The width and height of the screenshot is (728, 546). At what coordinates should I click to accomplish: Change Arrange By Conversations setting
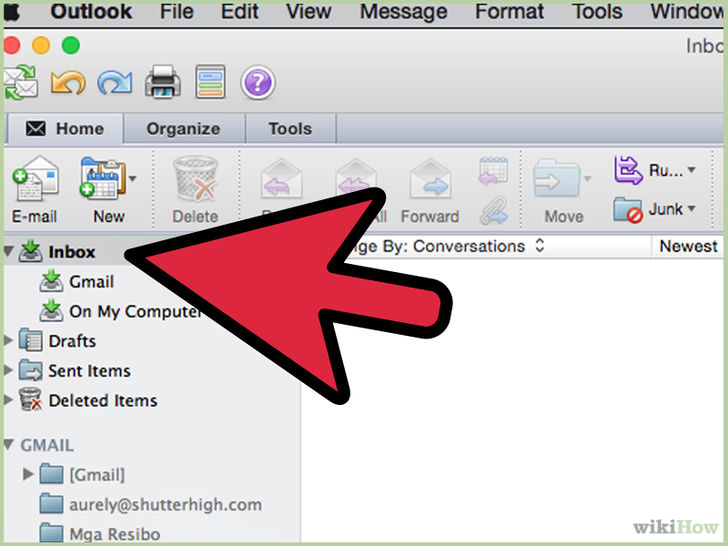tap(447, 246)
